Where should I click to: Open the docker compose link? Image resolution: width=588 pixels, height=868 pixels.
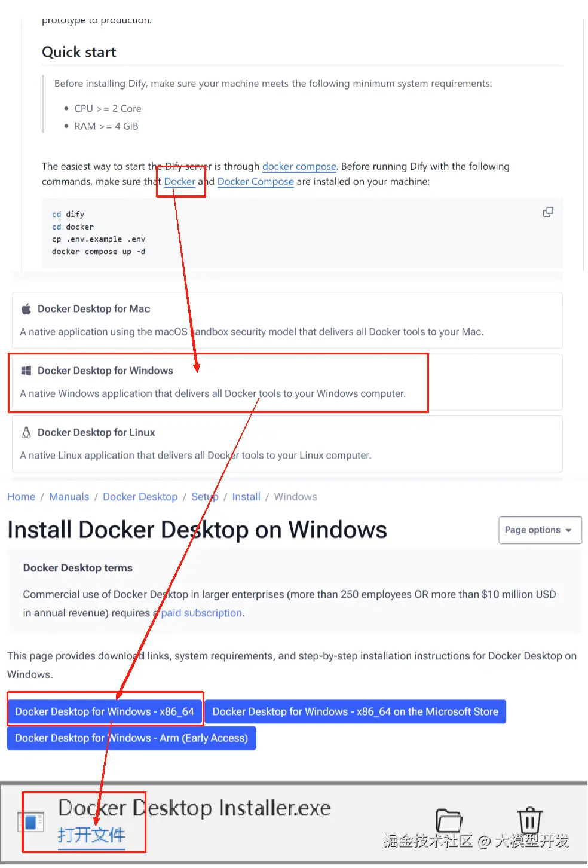point(299,166)
